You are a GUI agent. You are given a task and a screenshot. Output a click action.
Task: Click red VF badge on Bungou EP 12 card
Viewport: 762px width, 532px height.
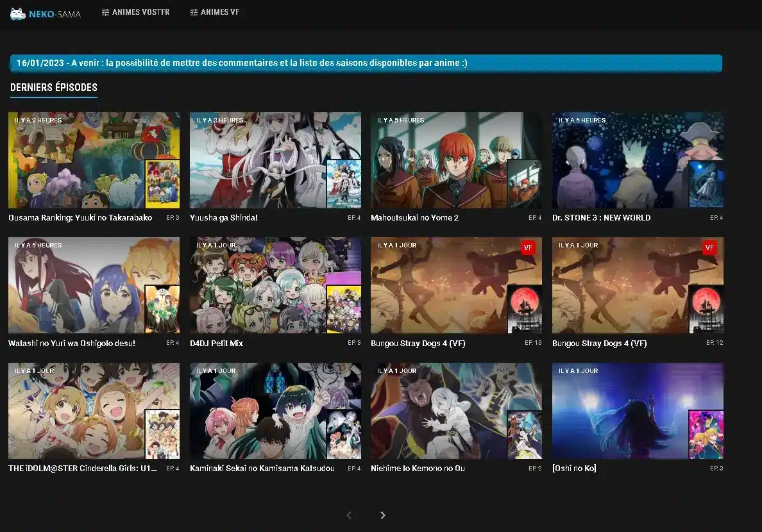pyautogui.click(x=709, y=247)
